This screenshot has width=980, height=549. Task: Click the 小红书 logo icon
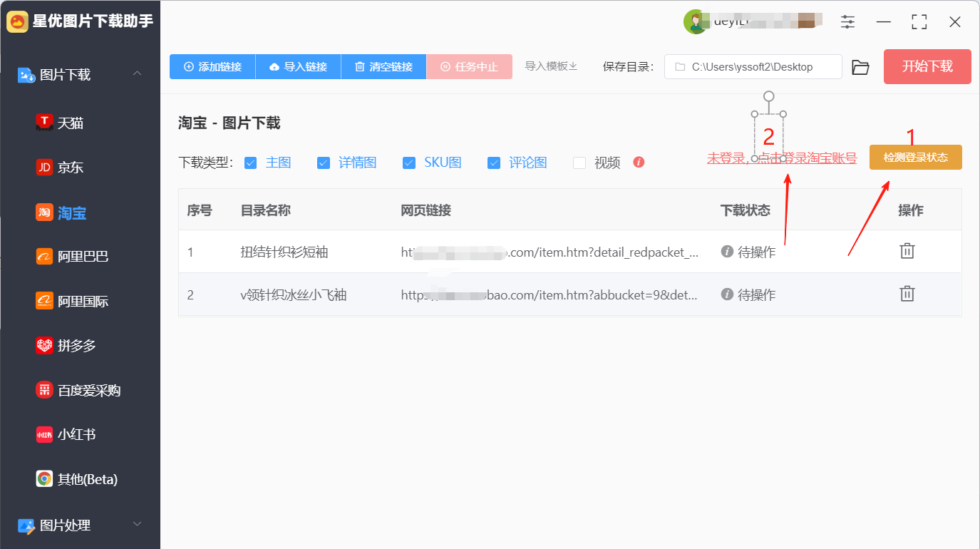pos(45,434)
